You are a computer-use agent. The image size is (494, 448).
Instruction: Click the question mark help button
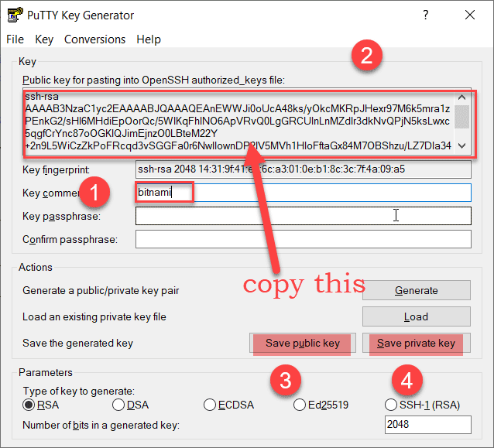pyautogui.click(x=426, y=15)
